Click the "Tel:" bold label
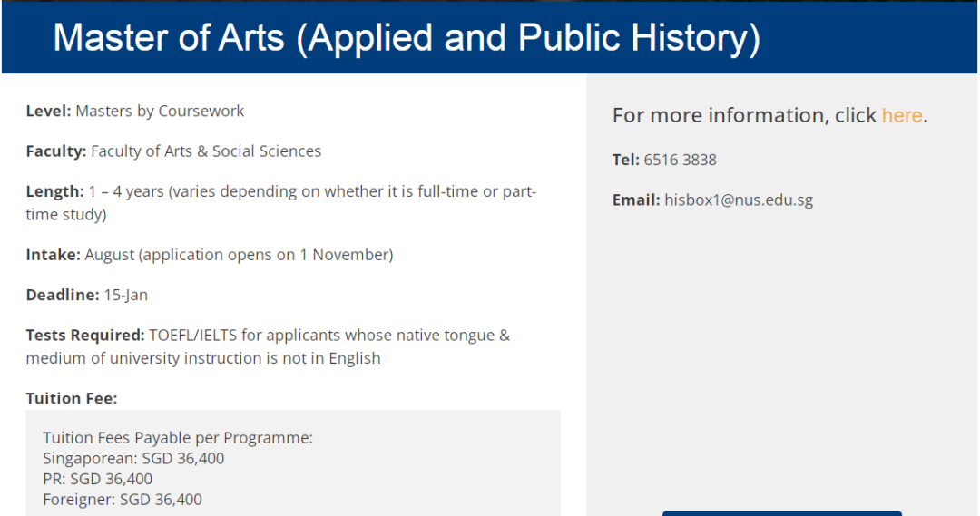Viewport: 980px width, 516px height. (626, 160)
